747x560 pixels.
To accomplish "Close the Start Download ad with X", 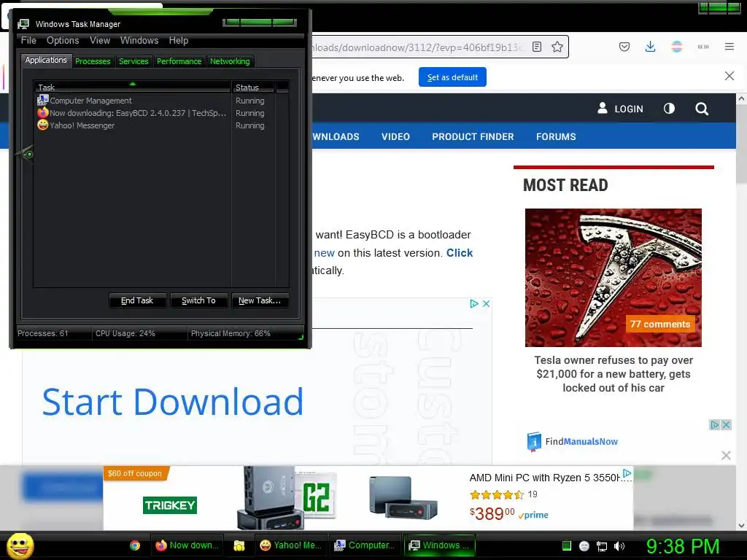I will coord(486,304).
